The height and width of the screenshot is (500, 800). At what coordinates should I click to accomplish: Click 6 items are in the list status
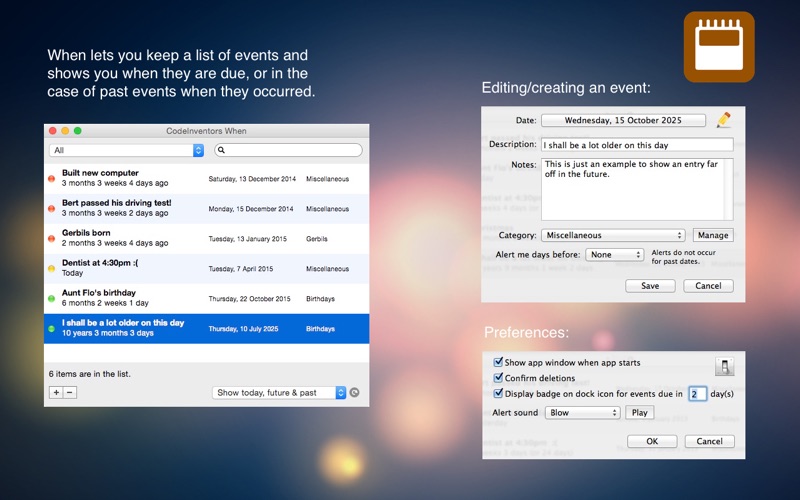tap(90, 374)
